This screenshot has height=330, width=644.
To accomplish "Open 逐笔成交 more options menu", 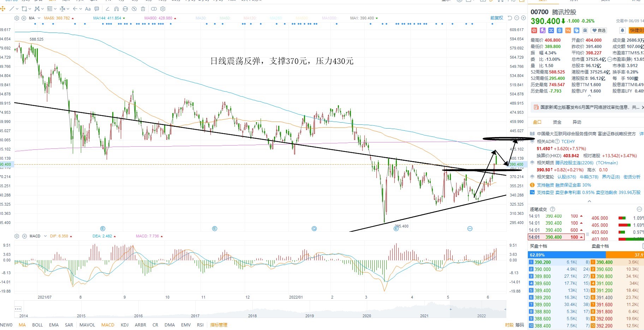I will 639,209.
